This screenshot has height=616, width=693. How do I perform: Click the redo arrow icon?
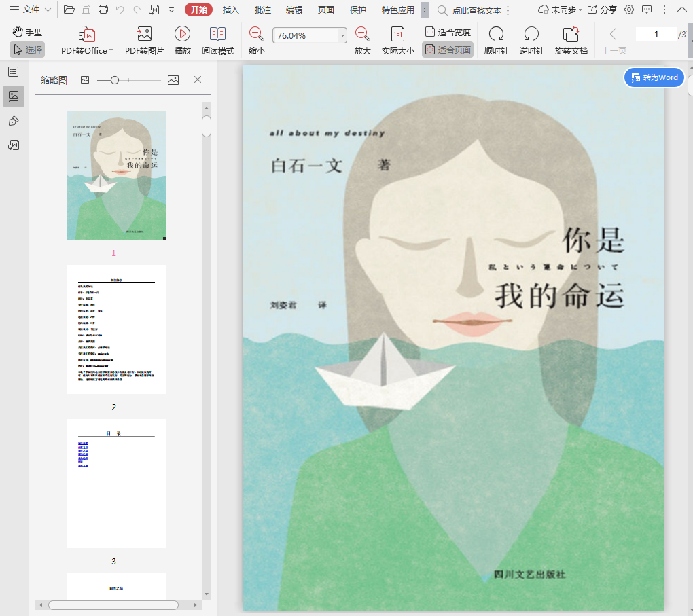137,10
